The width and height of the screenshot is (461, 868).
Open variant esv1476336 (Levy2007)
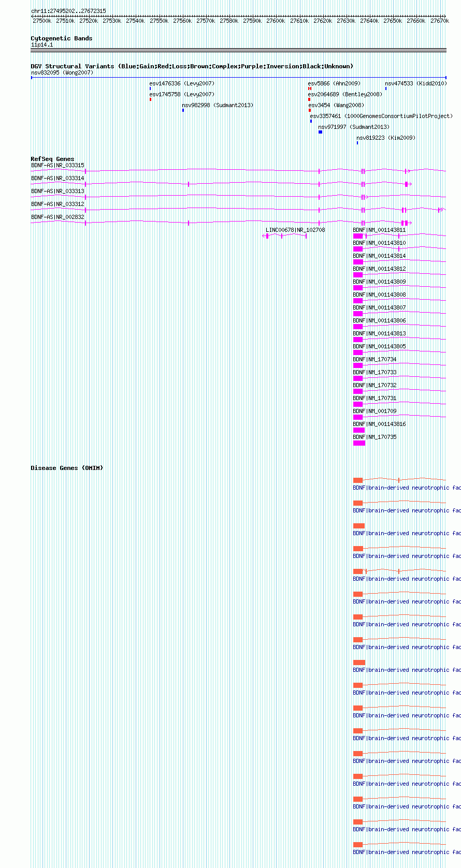coord(182,83)
